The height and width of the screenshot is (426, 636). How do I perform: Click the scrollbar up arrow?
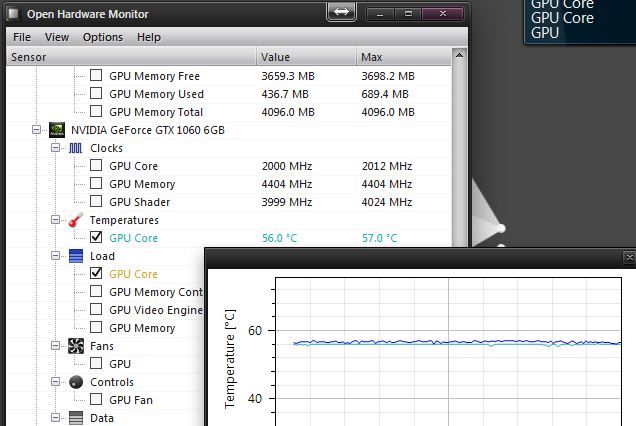pos(459,56)
